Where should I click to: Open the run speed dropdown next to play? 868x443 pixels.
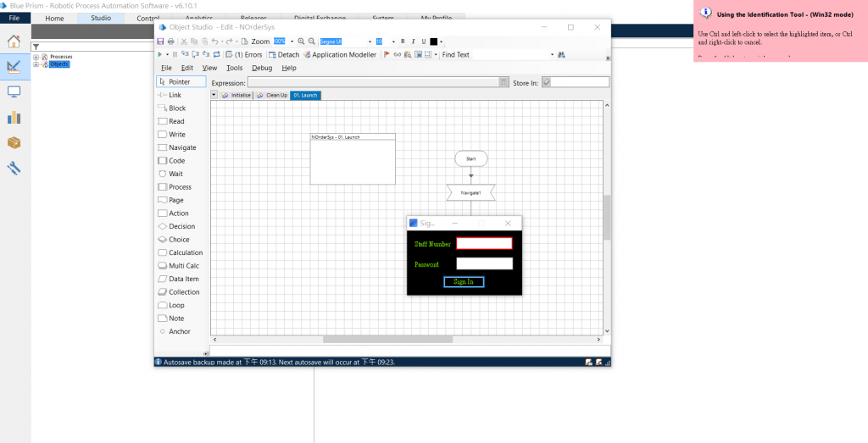click(167, 54)
